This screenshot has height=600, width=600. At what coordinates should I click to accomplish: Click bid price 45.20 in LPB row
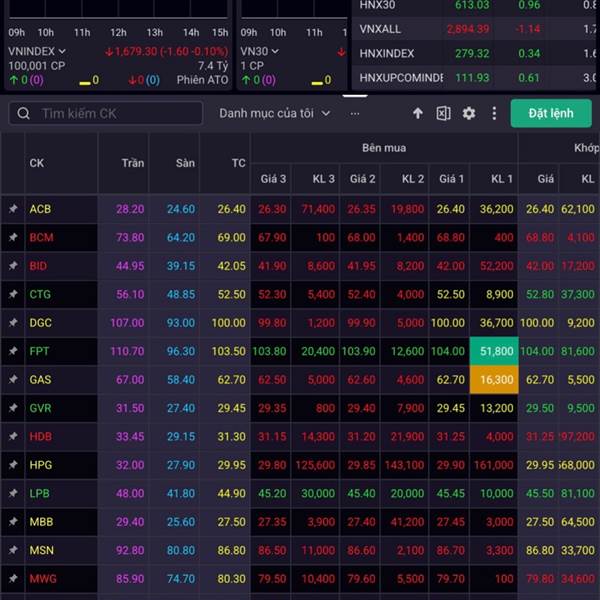[x=272, y=493]
